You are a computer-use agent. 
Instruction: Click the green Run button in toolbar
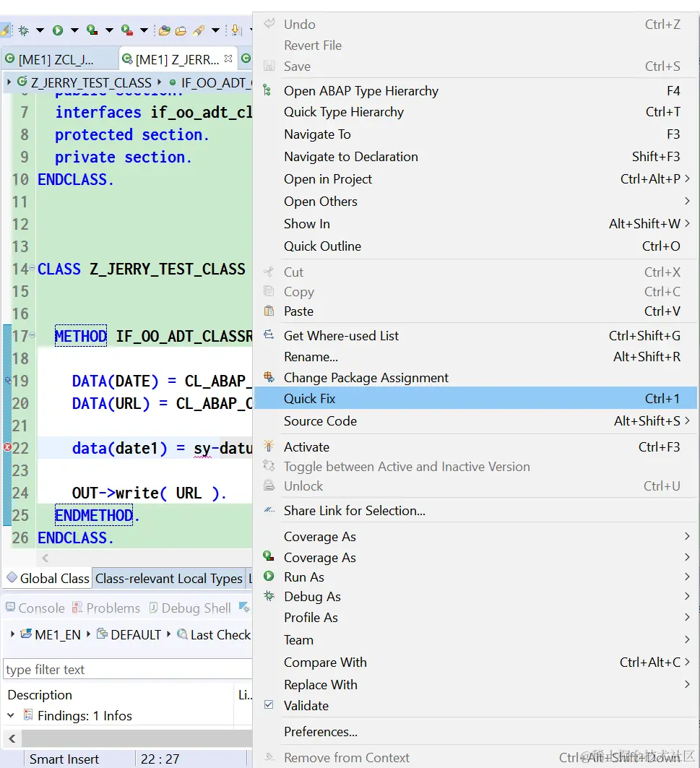tap(58, 30)
